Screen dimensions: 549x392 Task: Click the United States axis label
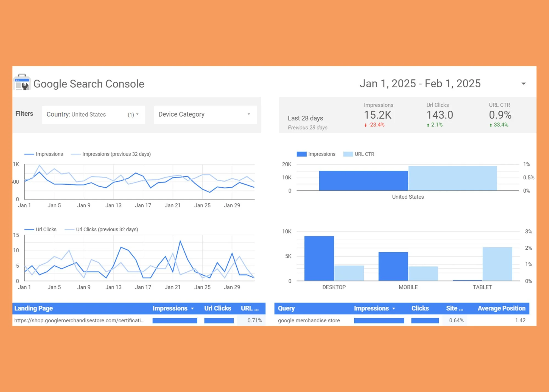[408, 197]
